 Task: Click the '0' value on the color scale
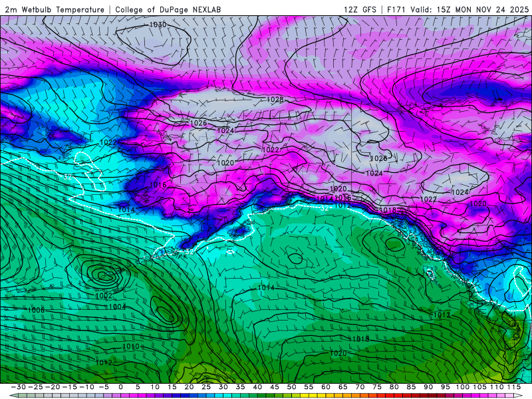click(121, 387)
